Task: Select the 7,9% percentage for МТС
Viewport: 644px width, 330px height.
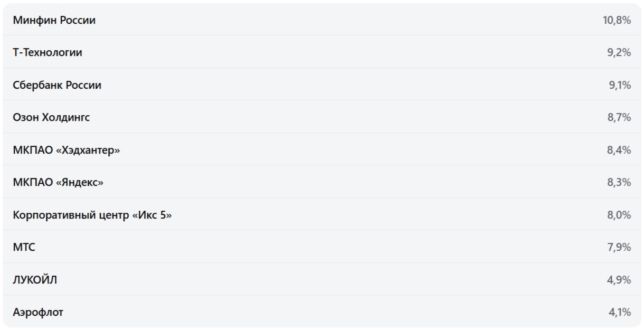Action: click(619, 247)
